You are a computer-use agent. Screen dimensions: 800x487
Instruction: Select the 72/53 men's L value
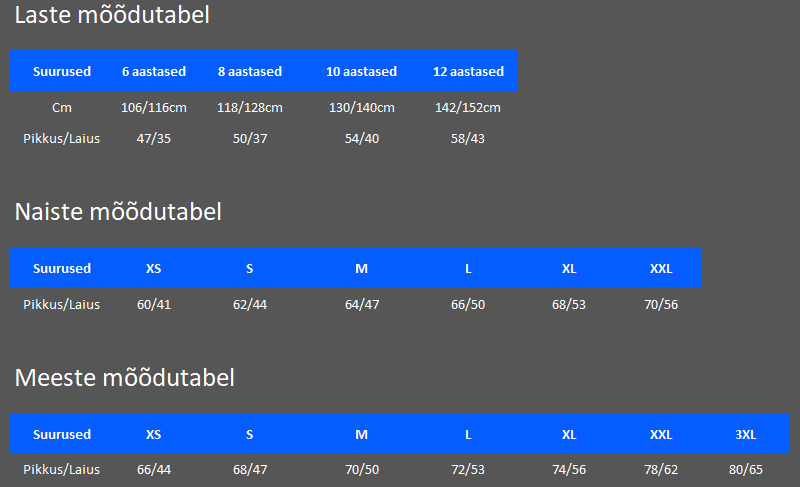[468, 469]
